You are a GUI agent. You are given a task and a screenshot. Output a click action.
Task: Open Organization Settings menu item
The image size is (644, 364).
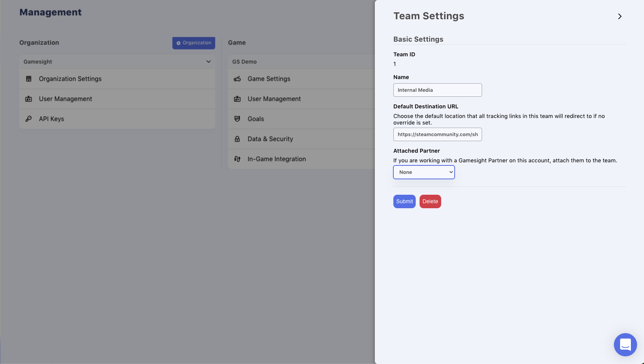tap(117, 79)
